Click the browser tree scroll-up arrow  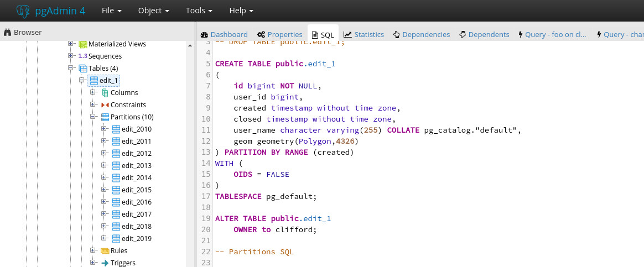click(x=190, y=45)
